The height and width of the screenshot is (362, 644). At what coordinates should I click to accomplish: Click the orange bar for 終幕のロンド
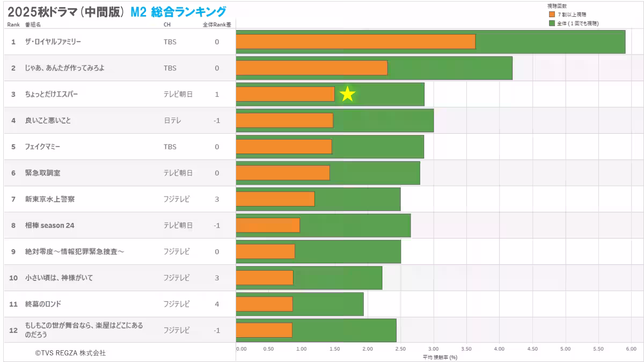tap(263, 303)
